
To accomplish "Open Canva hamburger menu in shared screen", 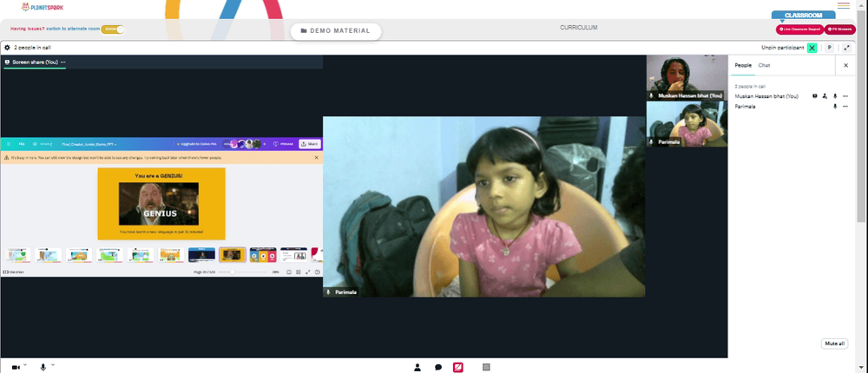I will coord(9,144).
